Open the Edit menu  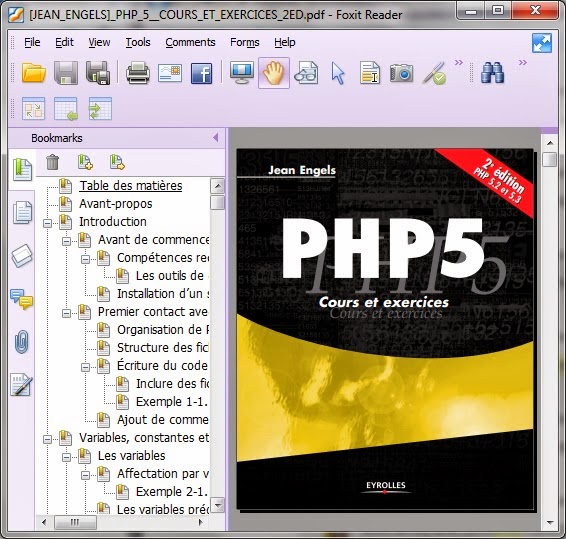64,42
